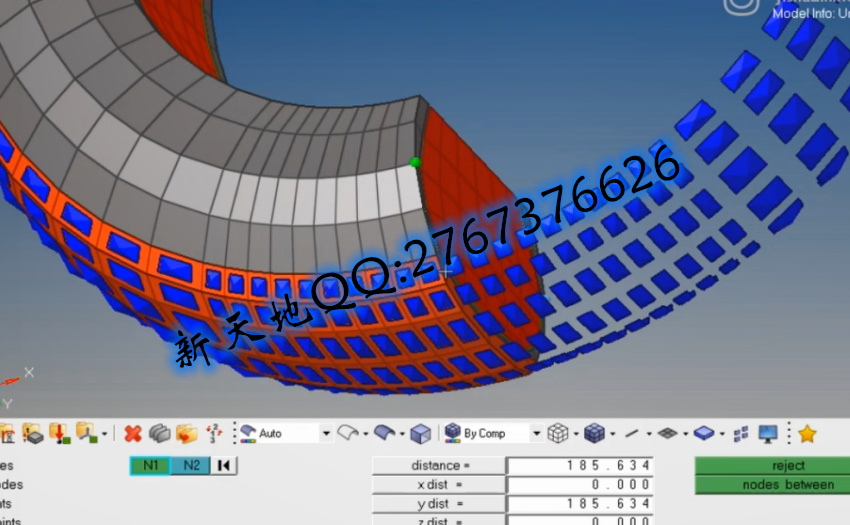Click the orange folders organize icon

tap(186, 433)
